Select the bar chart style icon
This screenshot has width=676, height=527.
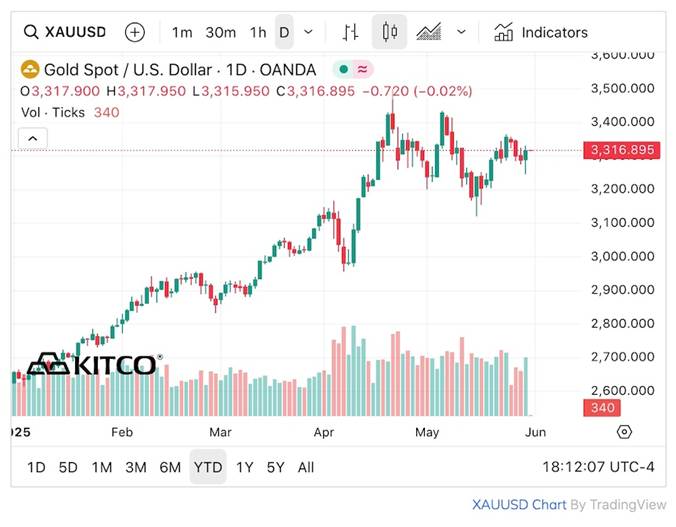[350, 32]
